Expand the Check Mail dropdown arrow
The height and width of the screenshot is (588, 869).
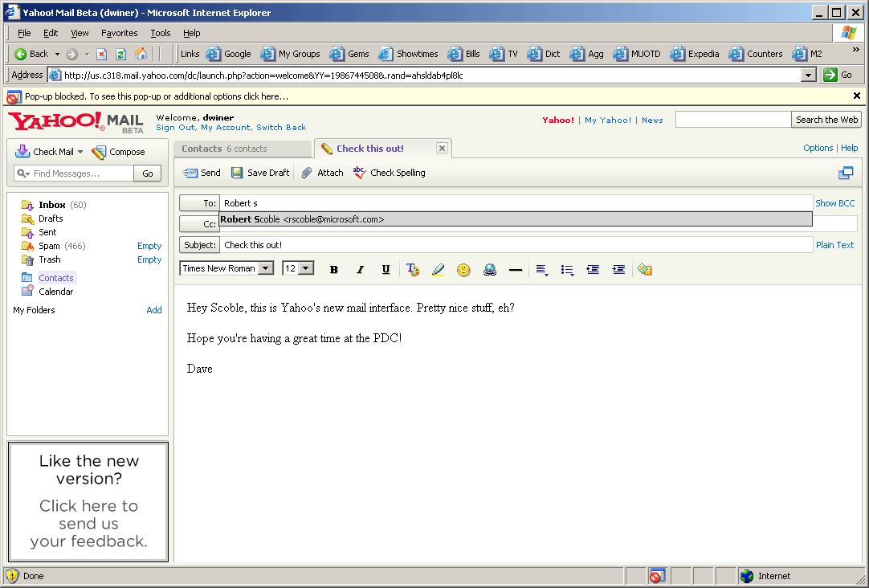[x=80, y=152]
